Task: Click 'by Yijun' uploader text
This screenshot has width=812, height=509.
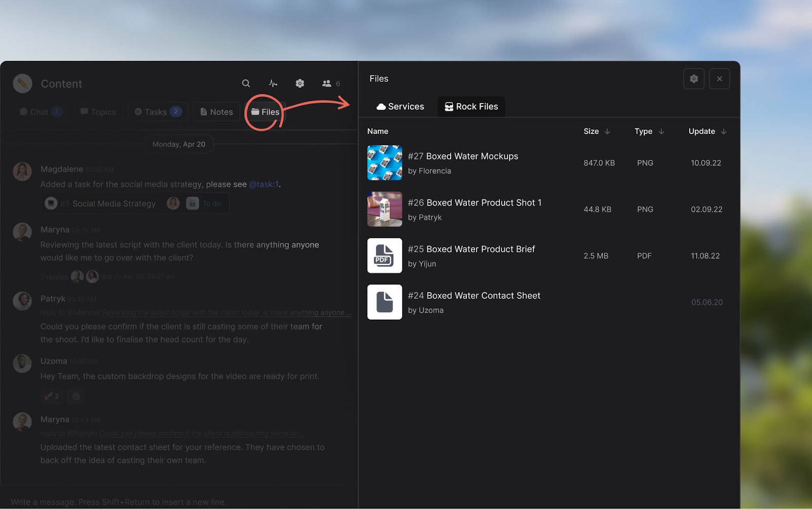Action: pos(422,264)
